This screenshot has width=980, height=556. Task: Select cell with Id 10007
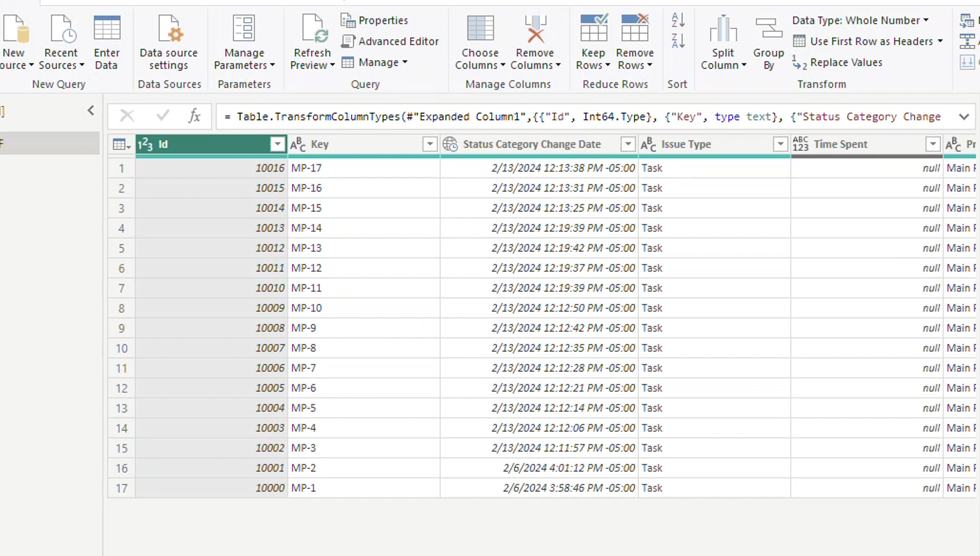point(212,348)
